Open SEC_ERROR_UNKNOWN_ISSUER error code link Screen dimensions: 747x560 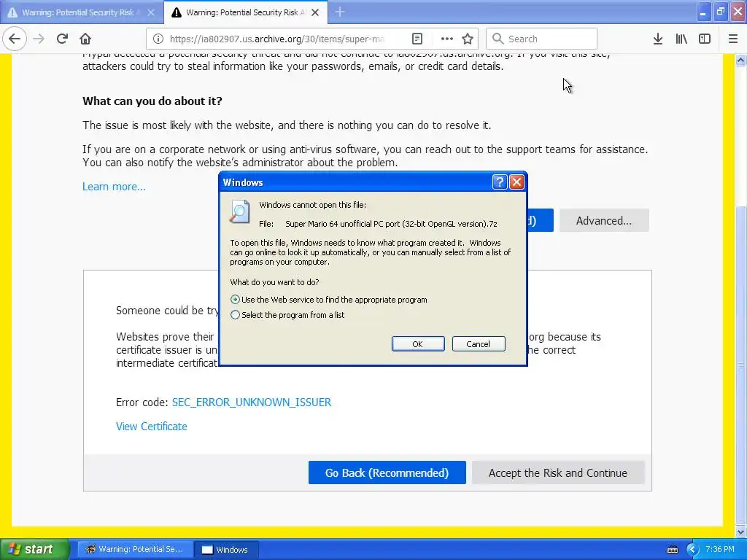252,402
